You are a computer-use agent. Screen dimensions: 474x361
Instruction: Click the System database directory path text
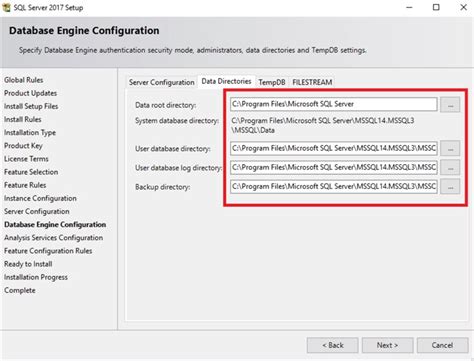(323, 125)
